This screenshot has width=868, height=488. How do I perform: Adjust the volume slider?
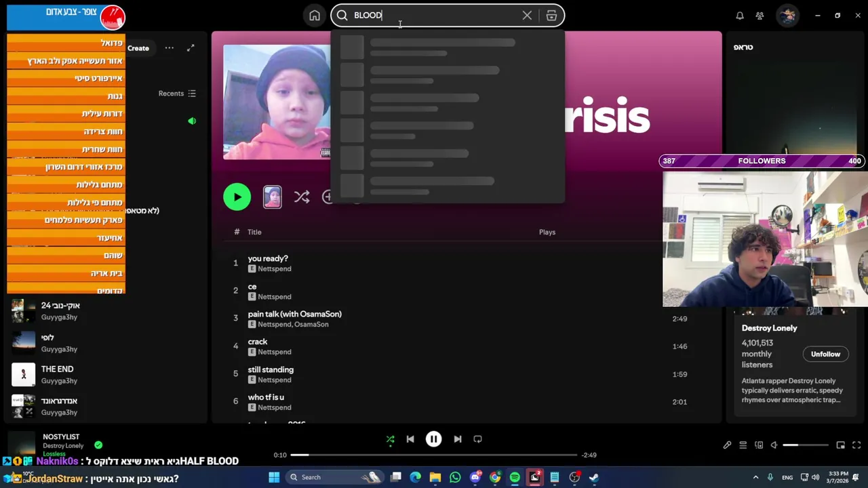[806, 445]
